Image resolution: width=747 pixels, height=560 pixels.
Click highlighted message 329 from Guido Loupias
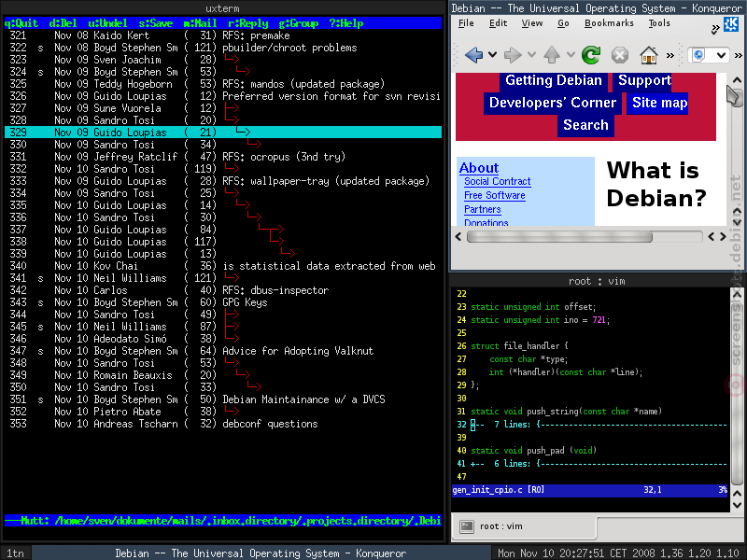coord(223,133)
